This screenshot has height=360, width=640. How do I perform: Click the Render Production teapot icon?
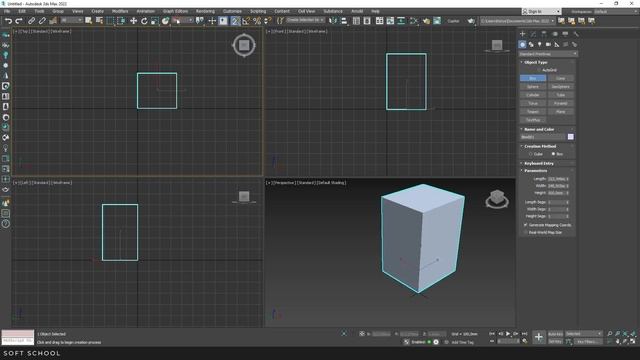click(x=471, y=21)
